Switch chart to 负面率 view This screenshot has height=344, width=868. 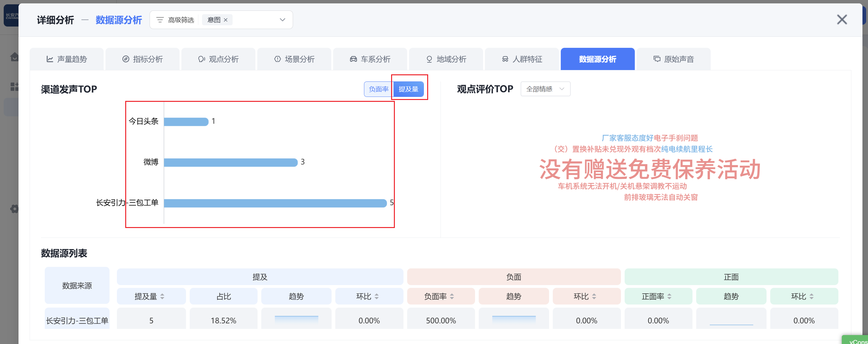point(378,89)
